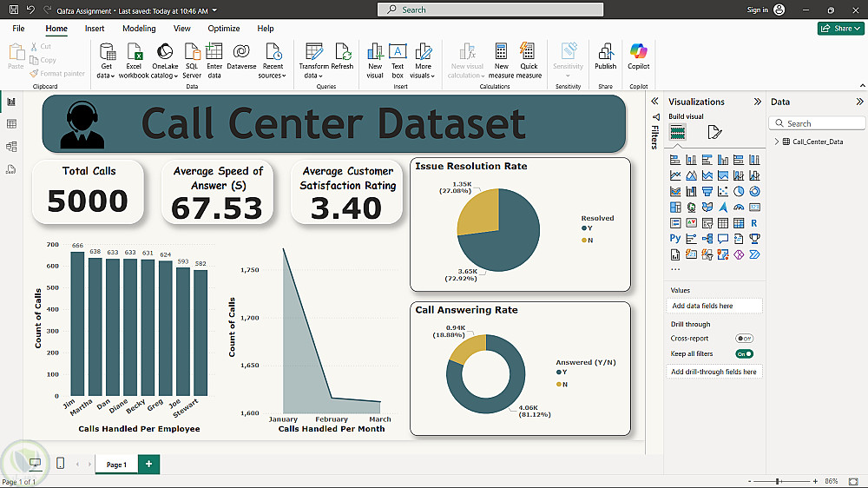The image size is (868, 488).
Task: Click the top Search box
Action: coord(490,10)
